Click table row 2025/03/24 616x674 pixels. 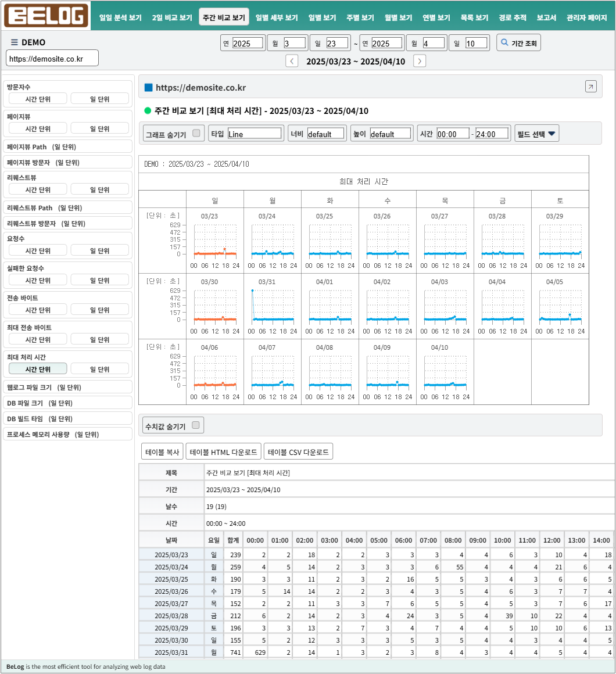[x=377, y=567]
